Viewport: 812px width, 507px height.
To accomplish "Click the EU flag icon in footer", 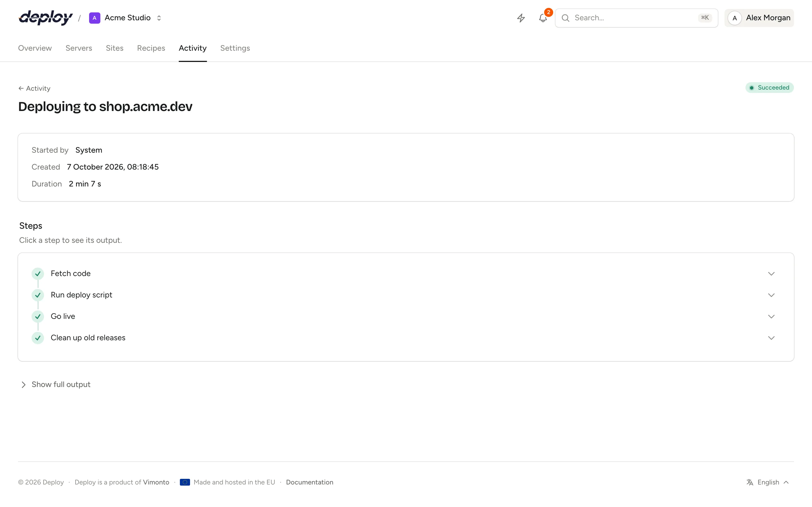I will (x=185, y=482).
